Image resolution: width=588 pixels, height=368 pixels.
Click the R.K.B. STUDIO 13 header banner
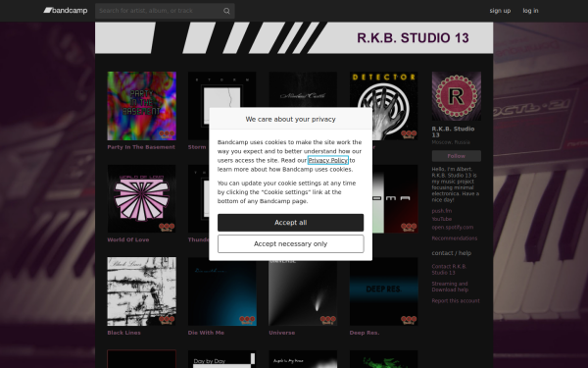coord(294,37)
